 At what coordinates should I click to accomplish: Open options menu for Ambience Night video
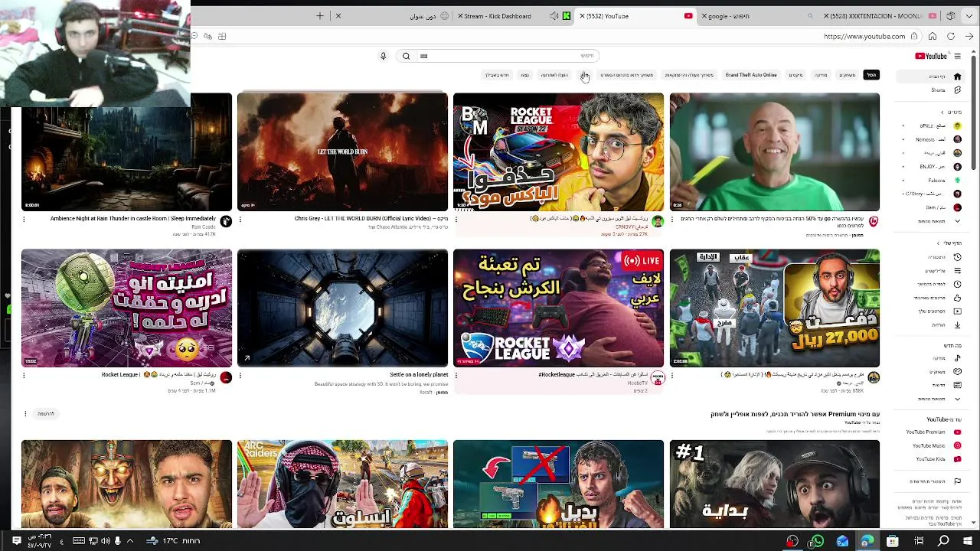(24, 220)
